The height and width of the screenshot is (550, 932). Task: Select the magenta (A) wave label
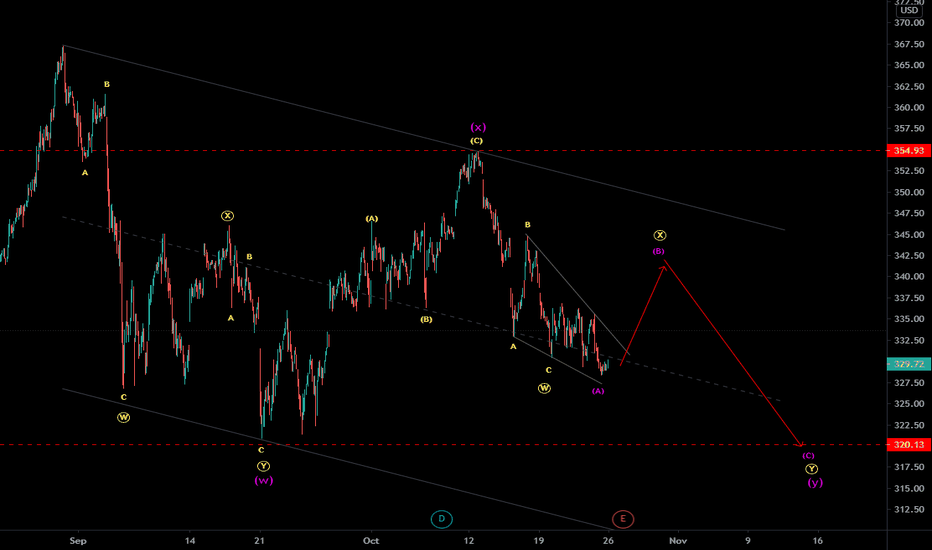point(598,391)
